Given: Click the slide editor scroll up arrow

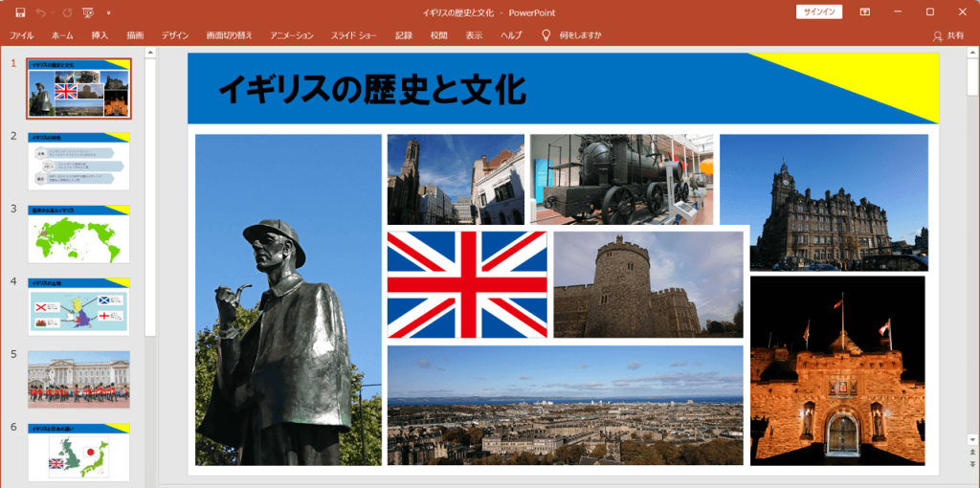Looking at the screenshot, I should 972,54.
